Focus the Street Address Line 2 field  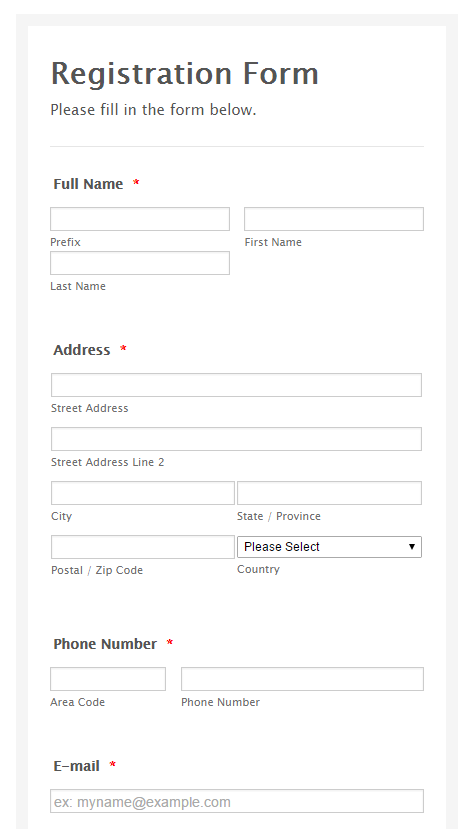[x=236, y=439]
